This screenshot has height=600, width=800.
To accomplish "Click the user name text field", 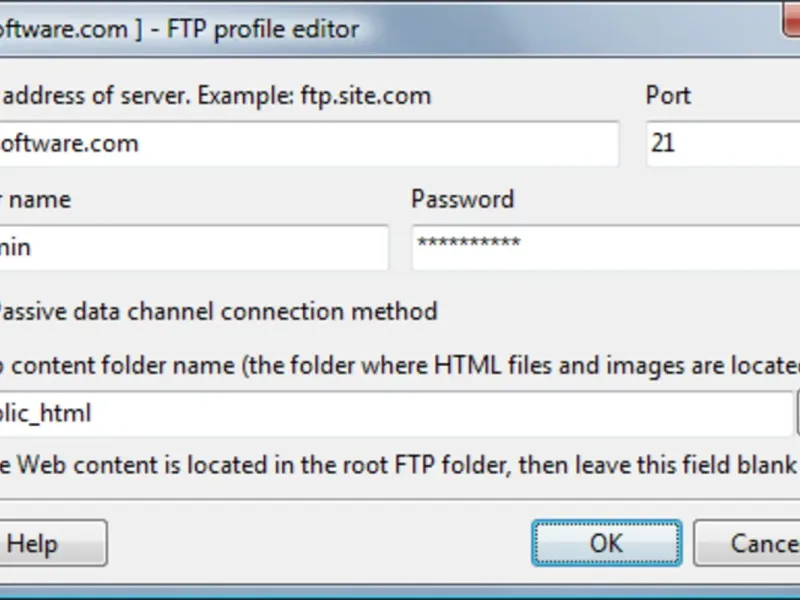I will [190, 247].
